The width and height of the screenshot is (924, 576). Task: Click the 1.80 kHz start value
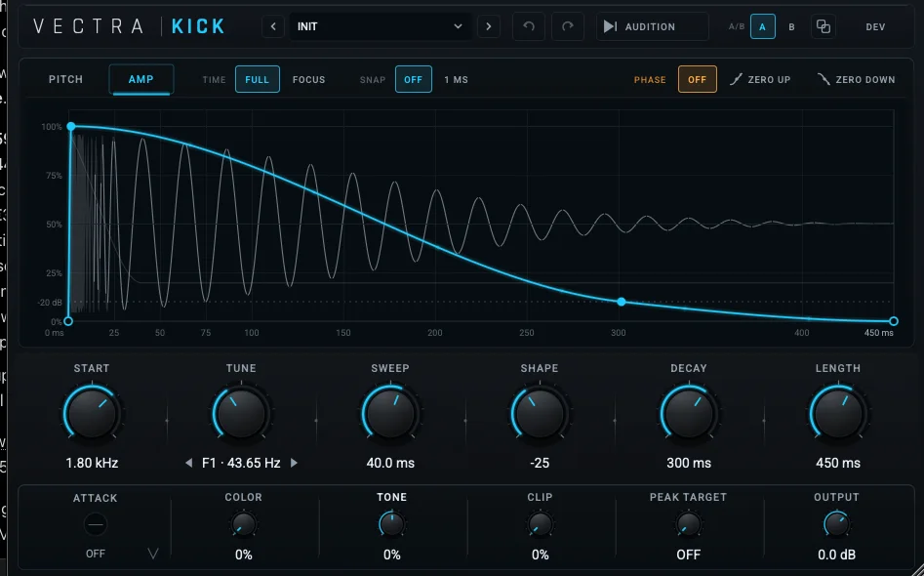point(92,463)
